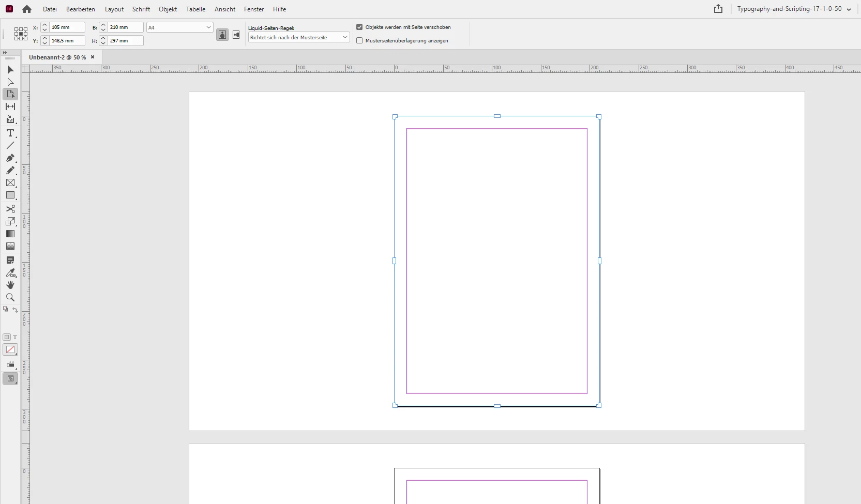Open the Layout menu
Screen dimensions: 861x504
click(114, 9)
